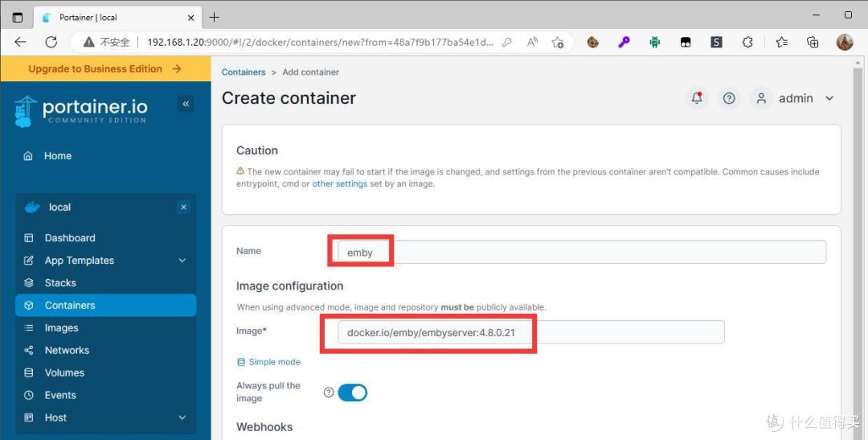Click the purple key extension icon
Viewport: 868px width, 440px height.
(624, 42)
